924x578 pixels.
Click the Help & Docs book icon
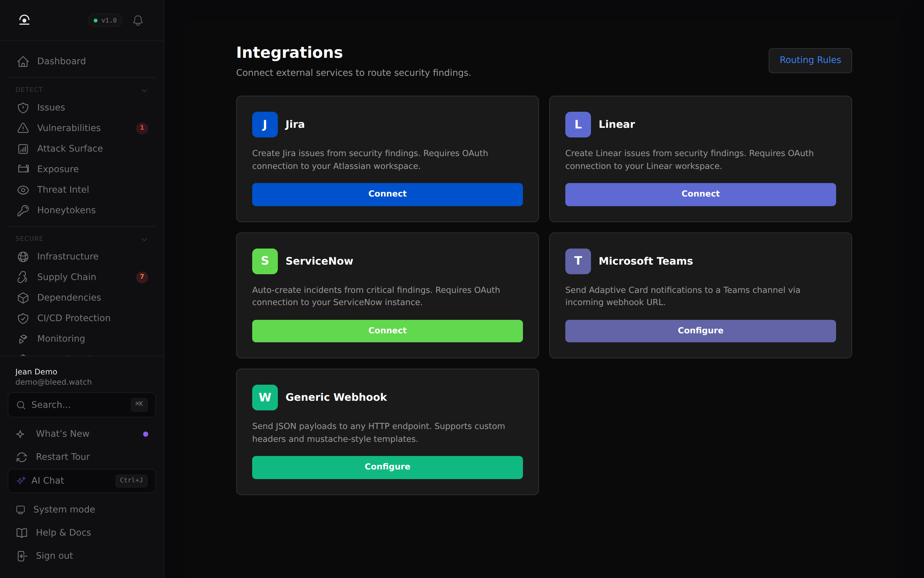(x=22, y=533)
